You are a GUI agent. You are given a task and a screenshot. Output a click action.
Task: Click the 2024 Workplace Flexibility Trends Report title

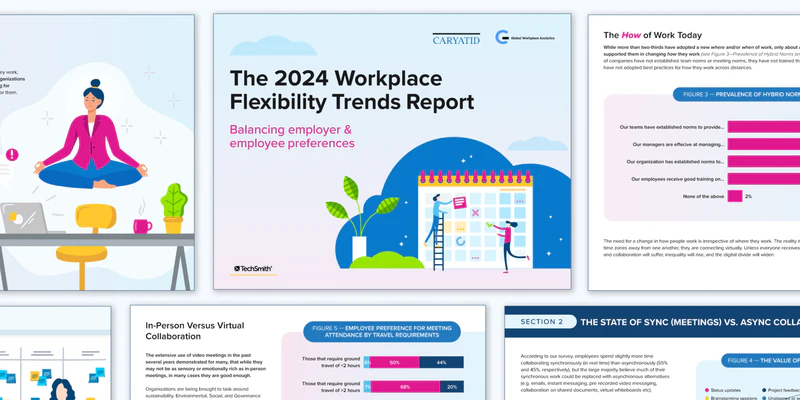point(351,89)
